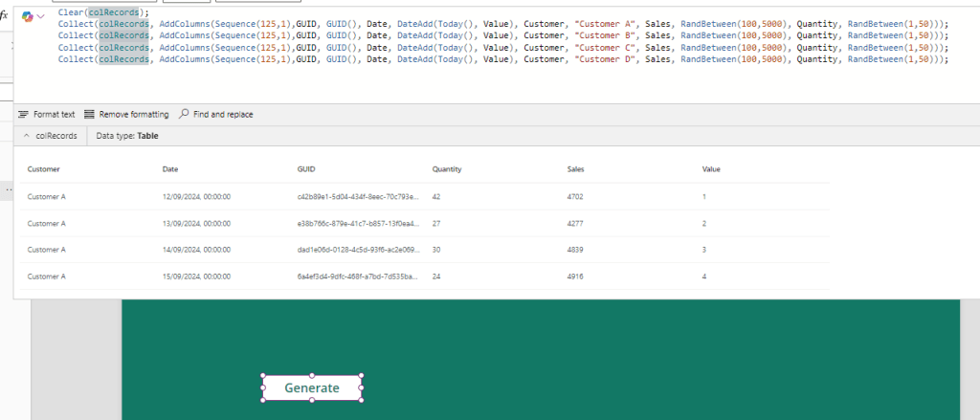This screenshot has width=980, height=420.
Task: Collapse the colRecords result preview
Action: (26, 136)
